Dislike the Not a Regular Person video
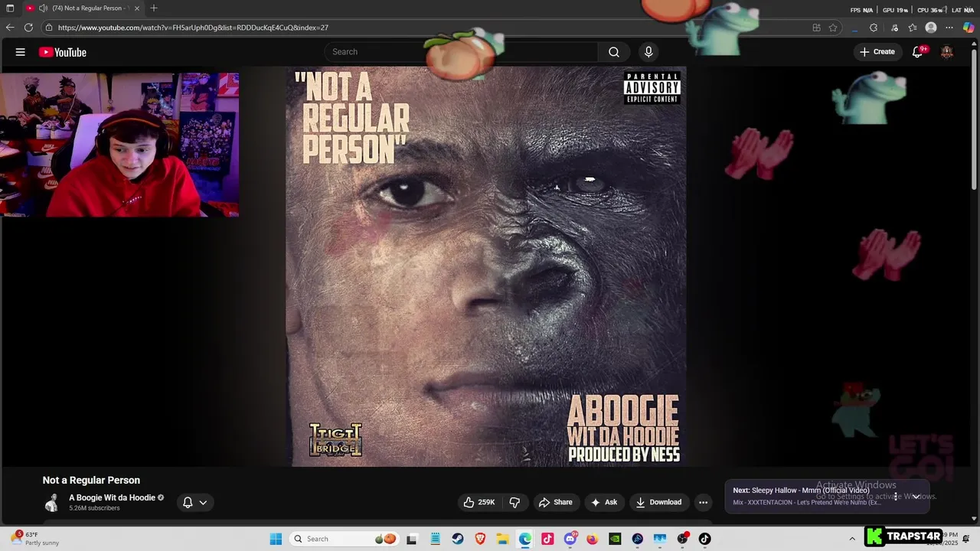The image size is (980, 551). pyautogui.click(x=514, y=502)
